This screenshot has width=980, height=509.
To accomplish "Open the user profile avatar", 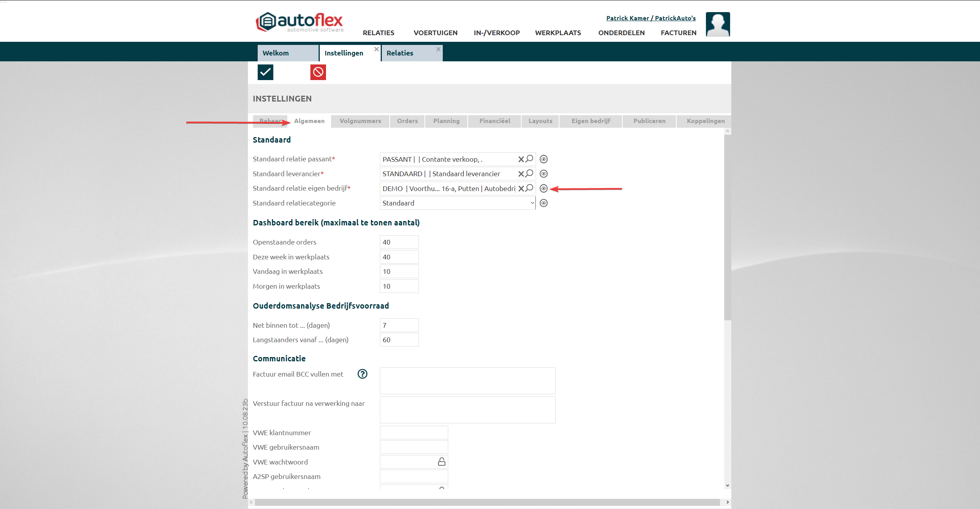I will point(718,25).
